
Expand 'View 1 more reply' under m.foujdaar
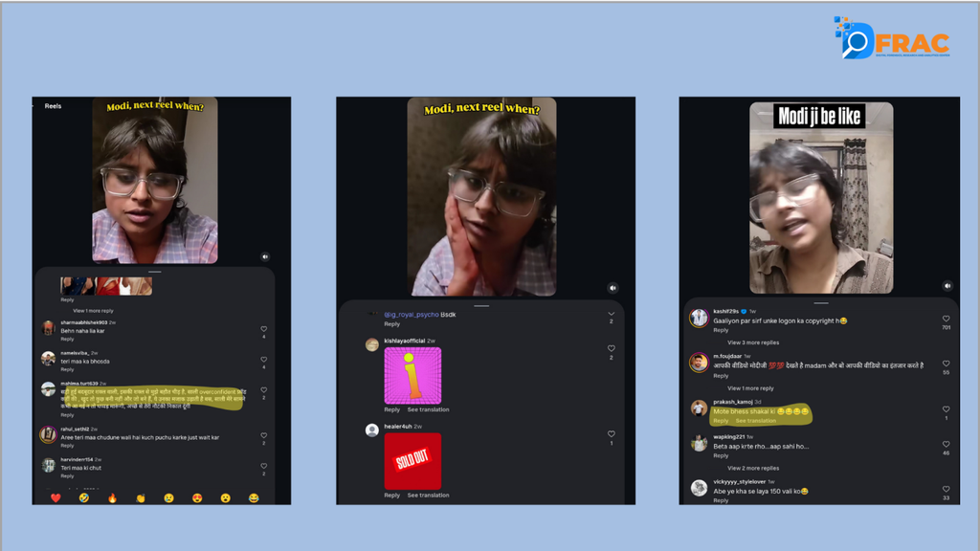750,388
